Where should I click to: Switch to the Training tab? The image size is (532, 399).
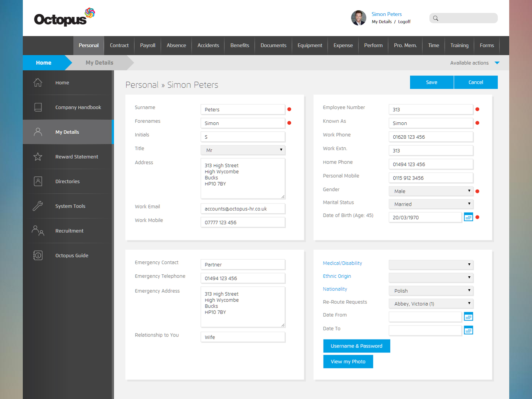click(x=459, y=46)
